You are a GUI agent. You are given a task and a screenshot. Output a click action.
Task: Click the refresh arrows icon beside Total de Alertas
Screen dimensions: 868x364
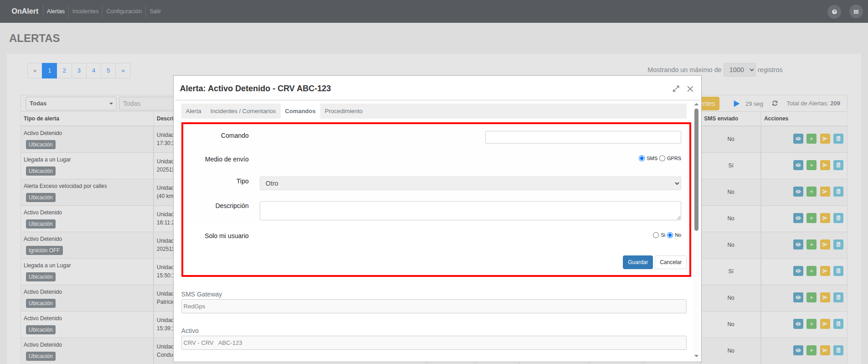775,104
